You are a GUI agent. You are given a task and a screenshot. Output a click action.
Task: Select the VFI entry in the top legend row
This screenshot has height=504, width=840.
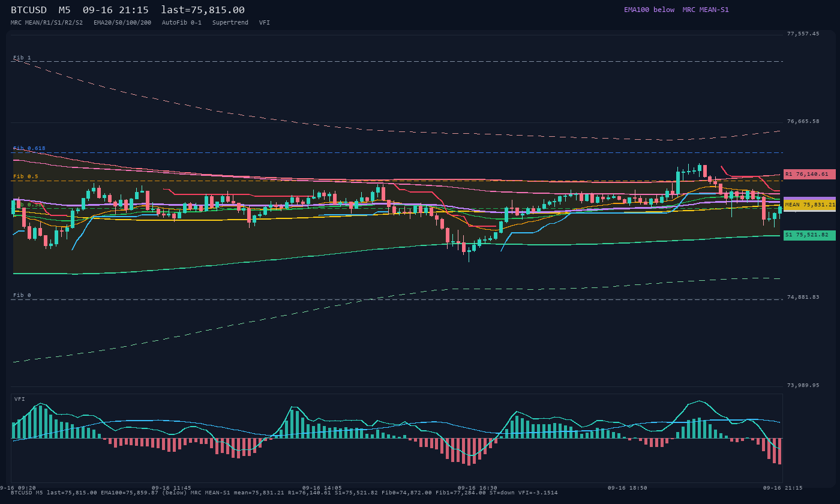265,23
